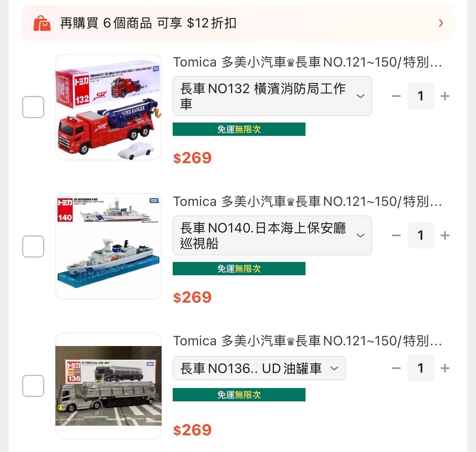476x452 pixels.
Task: View the patrol ship product thumbnail
Action: 109,246
